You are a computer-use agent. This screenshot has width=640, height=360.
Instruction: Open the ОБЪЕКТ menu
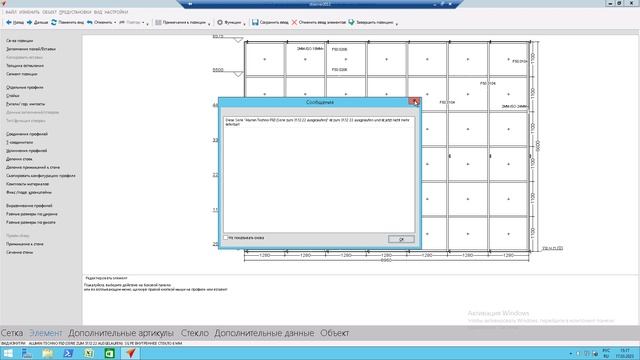coord(49,12)
